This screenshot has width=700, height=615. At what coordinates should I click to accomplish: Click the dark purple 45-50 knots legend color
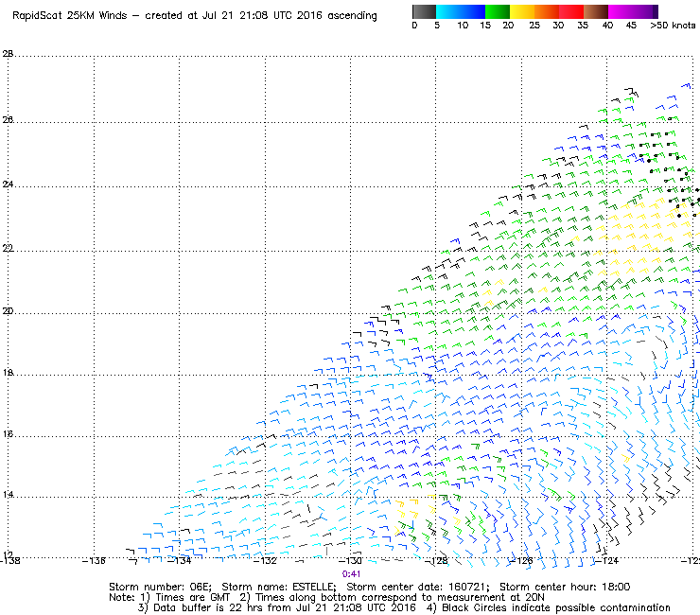coord(645,11)
